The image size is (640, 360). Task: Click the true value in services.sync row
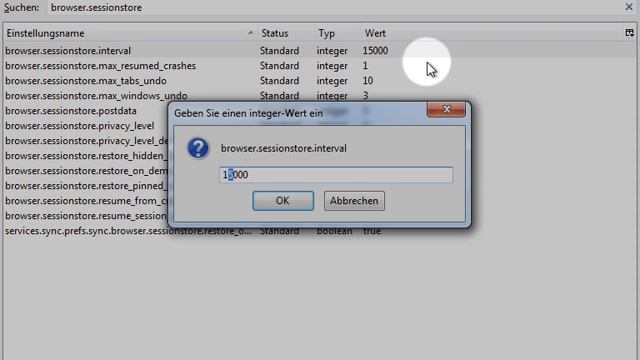coord(372,231)
